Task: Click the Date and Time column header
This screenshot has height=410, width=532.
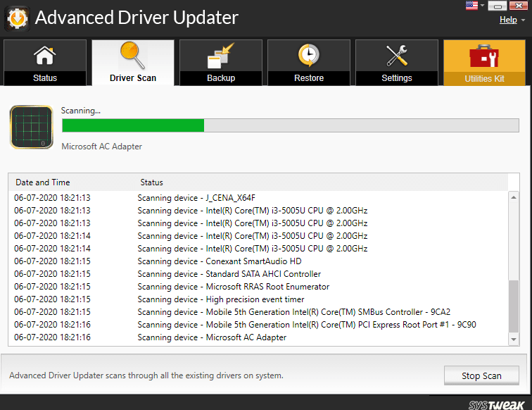Action: coord(43,182)
